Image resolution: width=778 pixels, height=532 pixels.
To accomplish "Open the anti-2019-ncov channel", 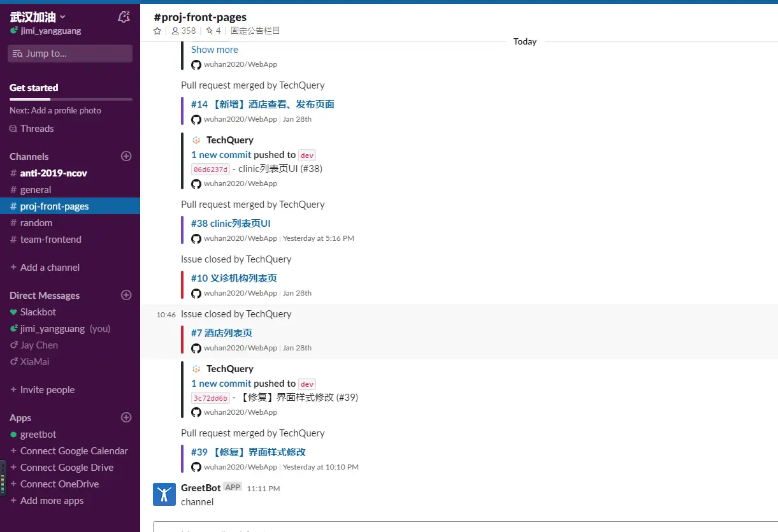I will pos(70,173).
